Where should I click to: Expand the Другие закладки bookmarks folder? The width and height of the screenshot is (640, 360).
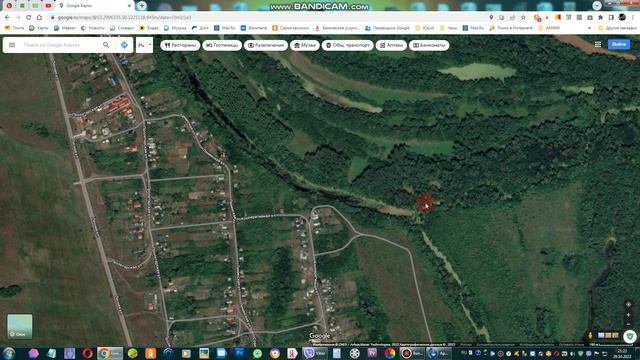point(618,28)
